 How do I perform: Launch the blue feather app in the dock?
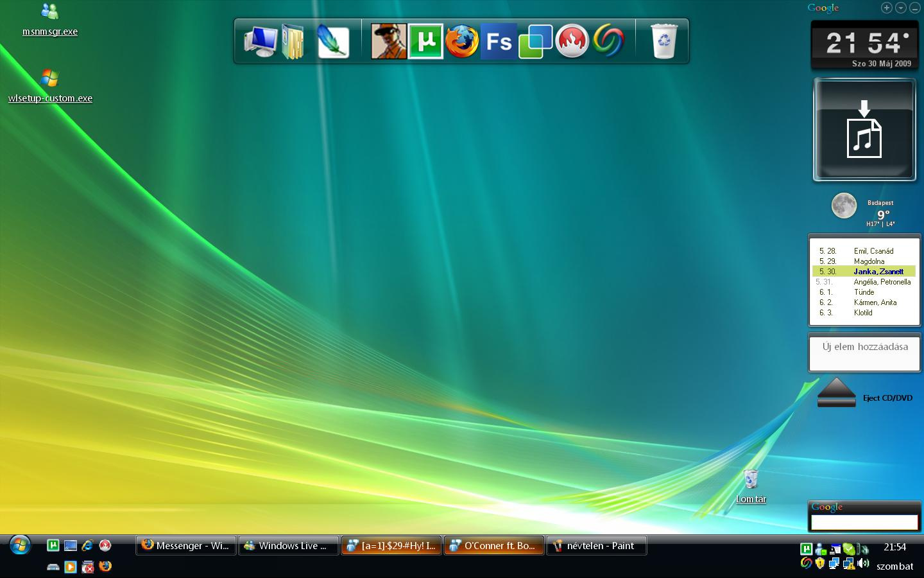pyautogui.click(x=333, y=42)
